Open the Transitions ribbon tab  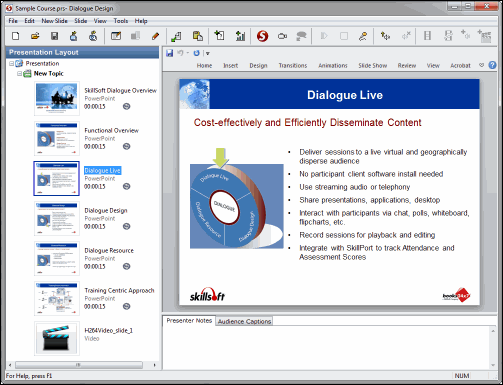click(293, 65)
